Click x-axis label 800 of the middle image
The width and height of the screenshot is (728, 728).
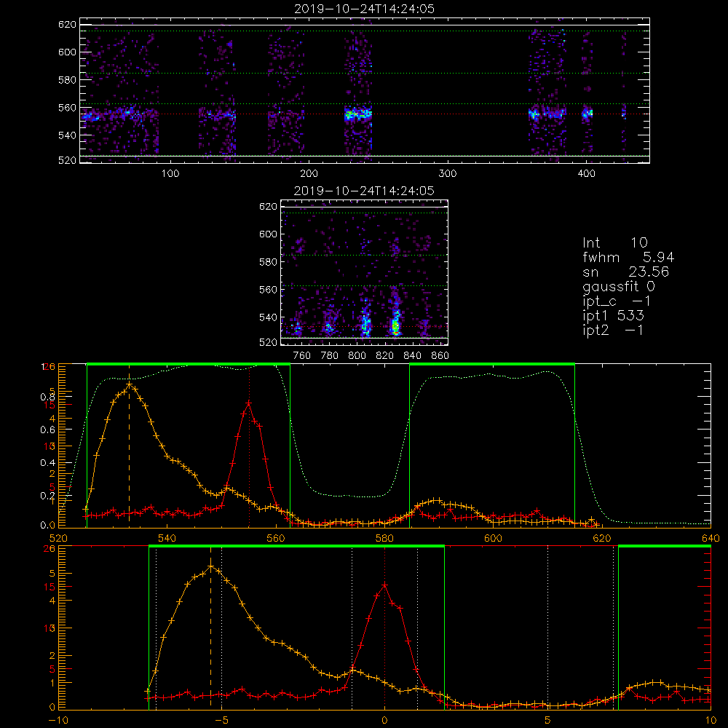pos(357,356)
